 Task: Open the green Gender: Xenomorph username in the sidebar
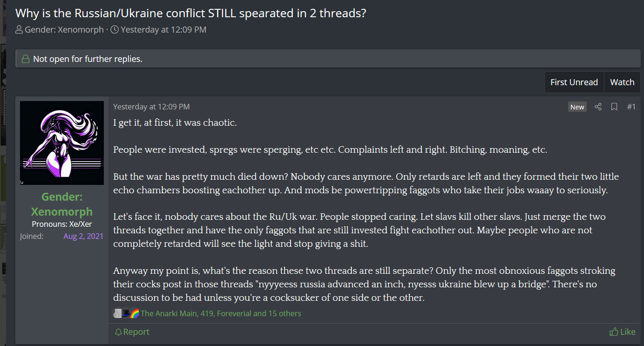tap(62, 204)
